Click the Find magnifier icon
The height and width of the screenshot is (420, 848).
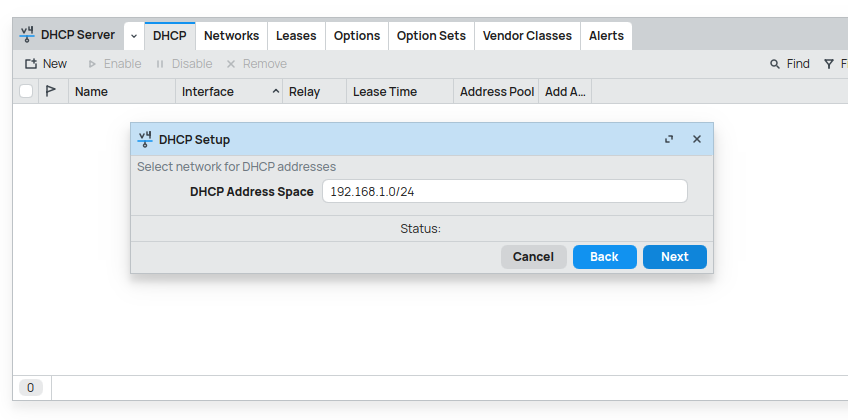click(775, 64)
